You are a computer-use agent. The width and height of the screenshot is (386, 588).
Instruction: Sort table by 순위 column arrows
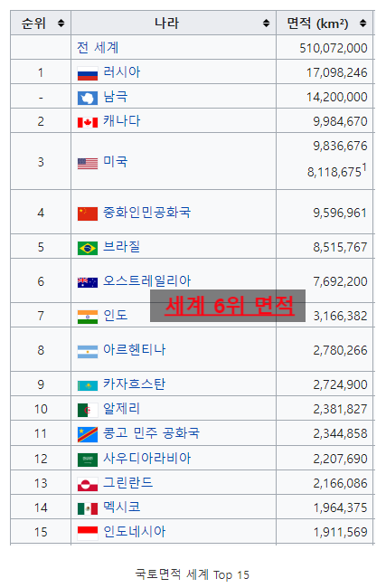click(x=61, y=24)
